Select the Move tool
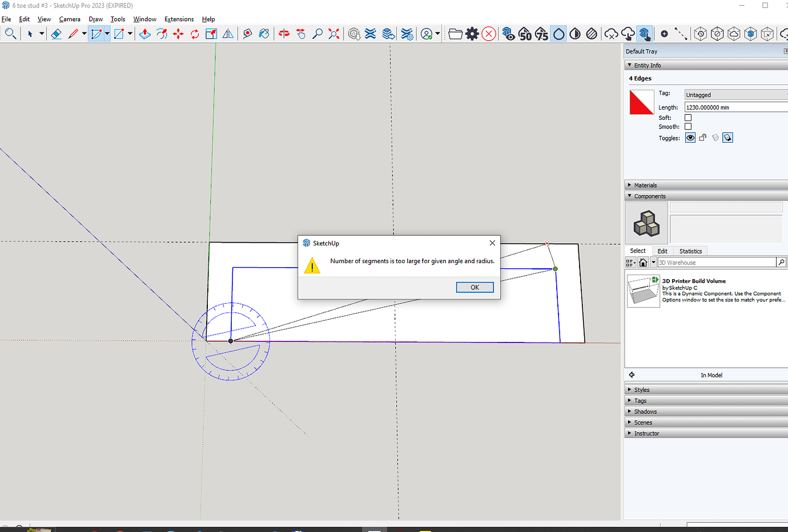The height and width of the screenshot is (532, 788). click(x=178, y=34)
